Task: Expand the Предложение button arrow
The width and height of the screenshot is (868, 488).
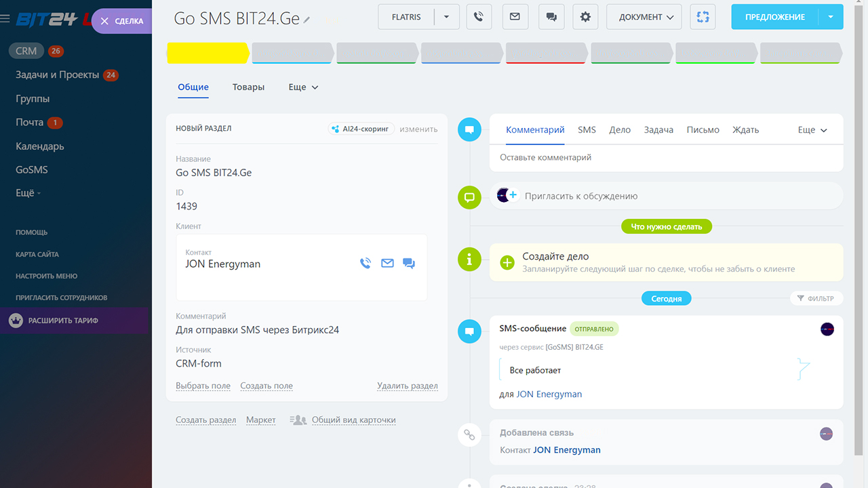Action: pos(831,17)
